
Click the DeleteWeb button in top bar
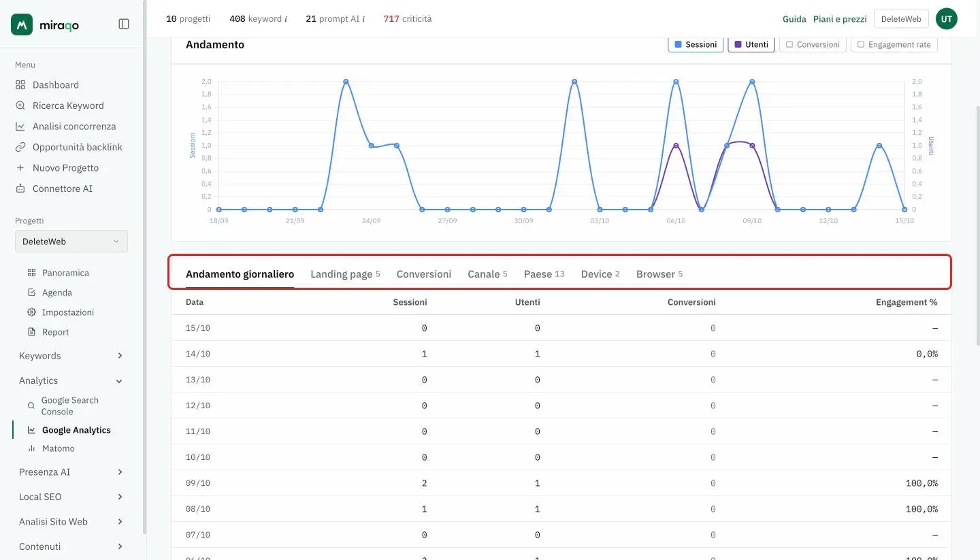(901, 19)
